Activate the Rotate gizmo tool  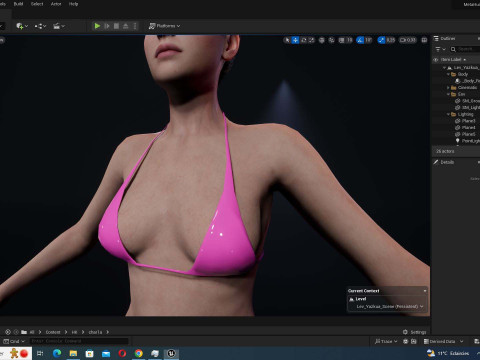(304, 40)
